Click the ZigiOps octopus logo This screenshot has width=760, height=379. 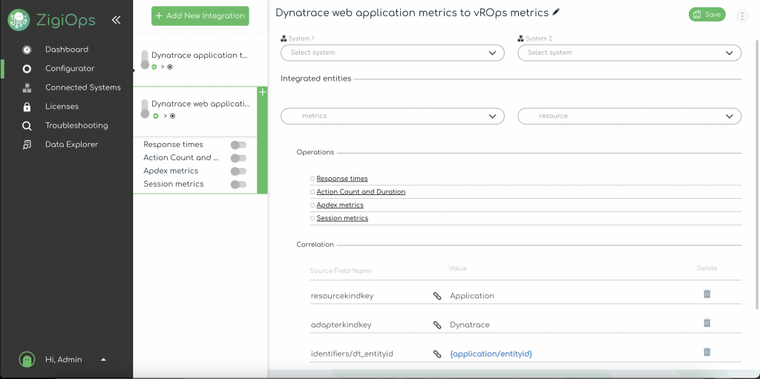(x=18, y=20)
